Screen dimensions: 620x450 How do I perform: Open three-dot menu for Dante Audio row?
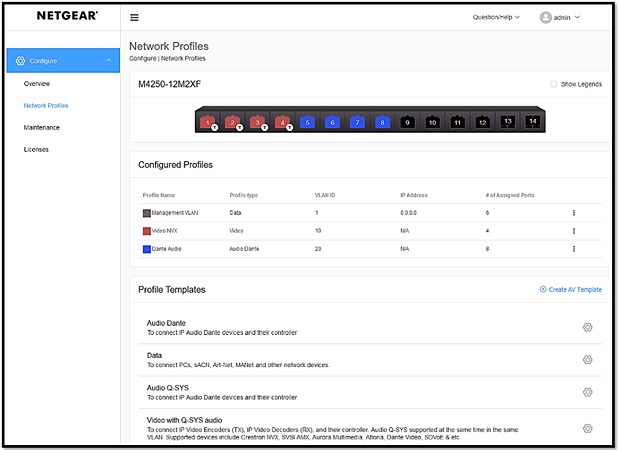coord(574,249)
